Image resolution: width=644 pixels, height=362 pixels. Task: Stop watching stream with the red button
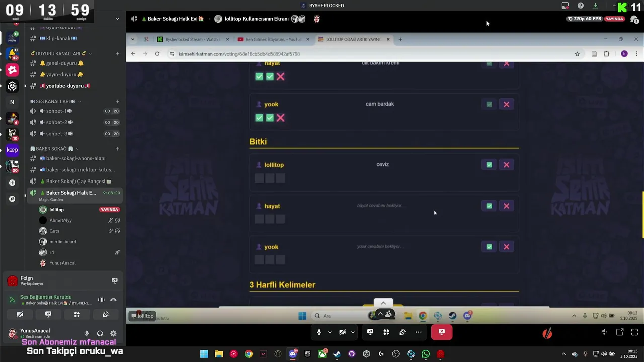click(x=442, y=332)
